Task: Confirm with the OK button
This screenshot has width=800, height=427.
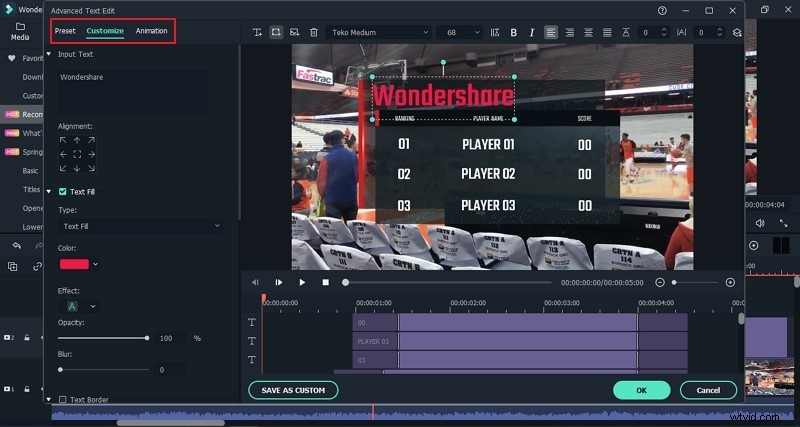Action: click(641, 390)
